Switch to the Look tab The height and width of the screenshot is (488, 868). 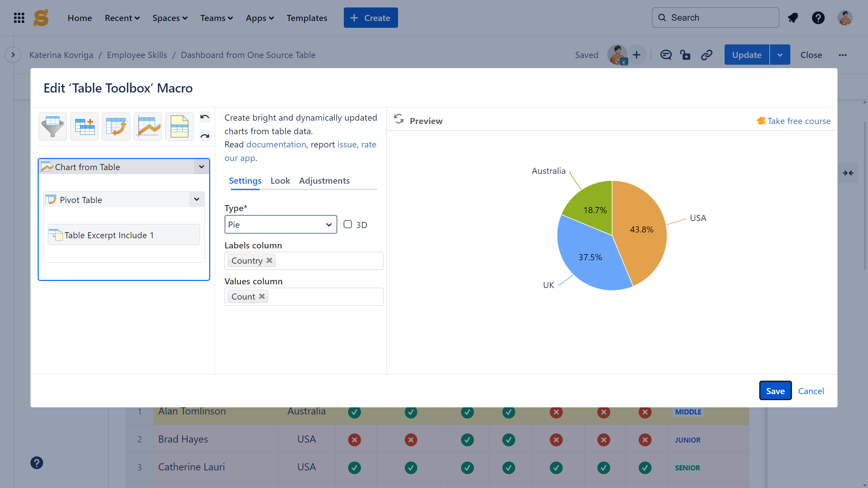point(280,181)
